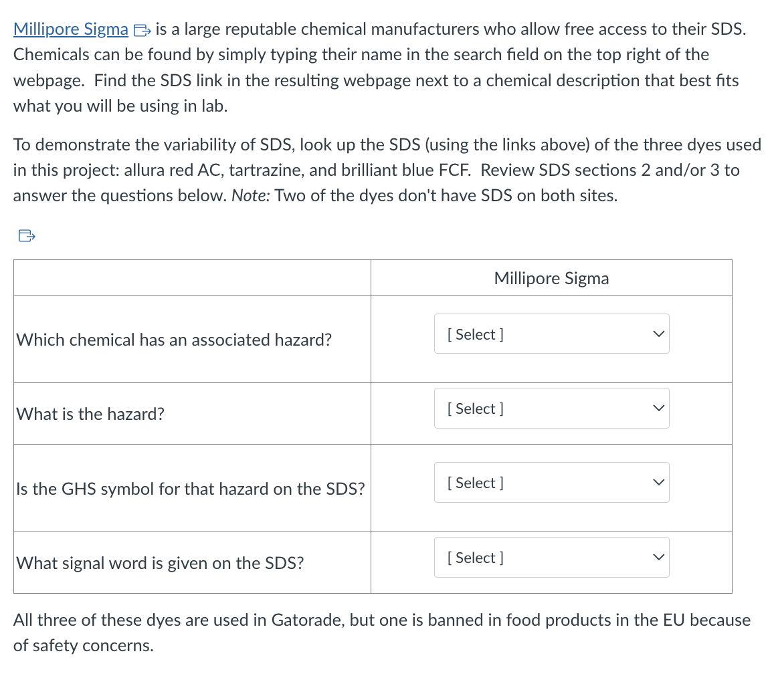
Task: Open the dropdown for which chemical has a hazard
Action: [551, 334]
